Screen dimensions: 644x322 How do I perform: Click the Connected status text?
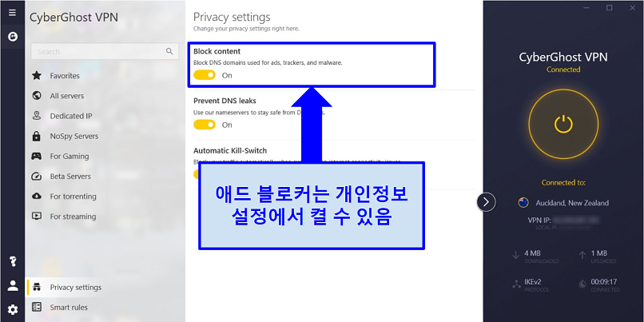(x=563, y=70)
